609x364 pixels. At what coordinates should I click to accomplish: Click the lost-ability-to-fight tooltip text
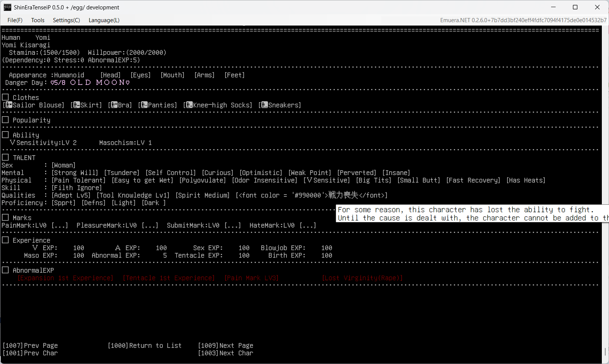click(472, 214)
